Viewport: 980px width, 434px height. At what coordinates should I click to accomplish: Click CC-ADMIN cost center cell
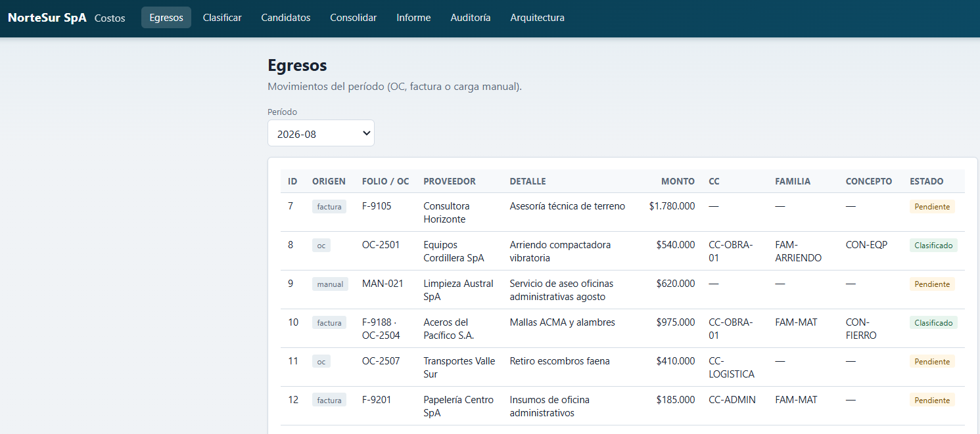click(732, 400)
